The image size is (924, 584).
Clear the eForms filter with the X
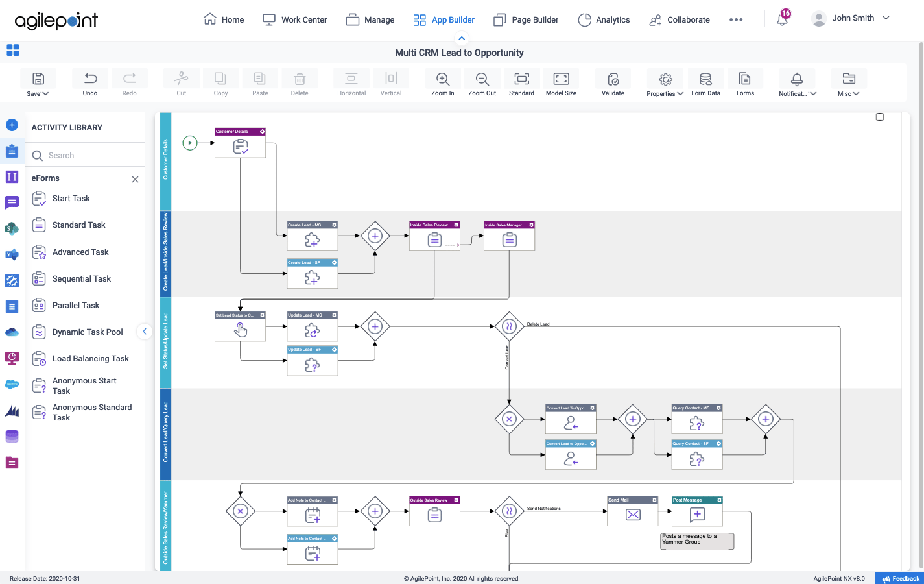tap(135, 178)
